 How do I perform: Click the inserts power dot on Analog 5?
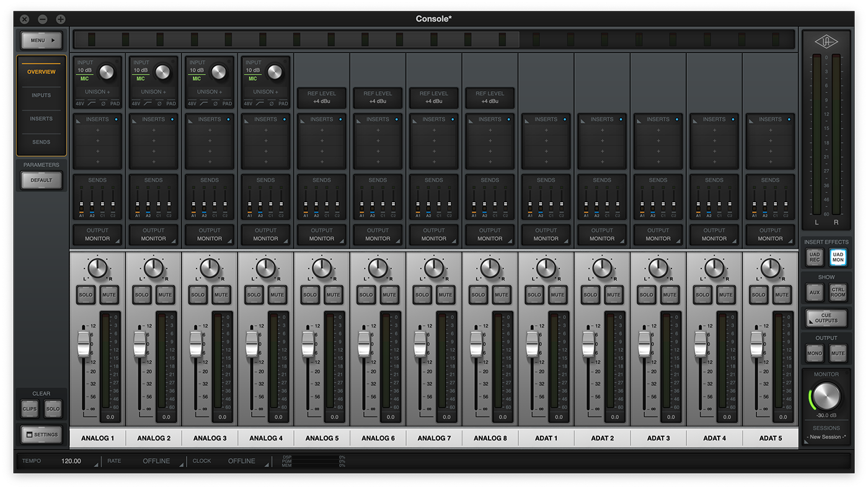pos(340,119)
